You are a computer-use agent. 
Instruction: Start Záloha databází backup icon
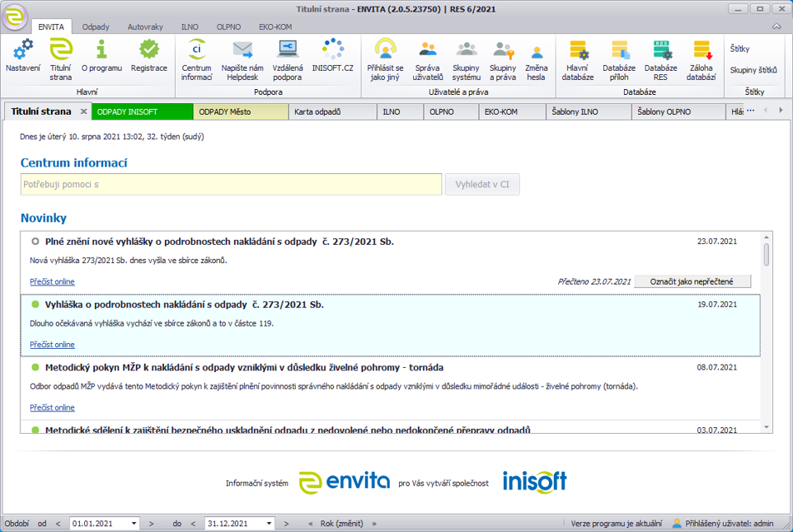pos(701,50)
